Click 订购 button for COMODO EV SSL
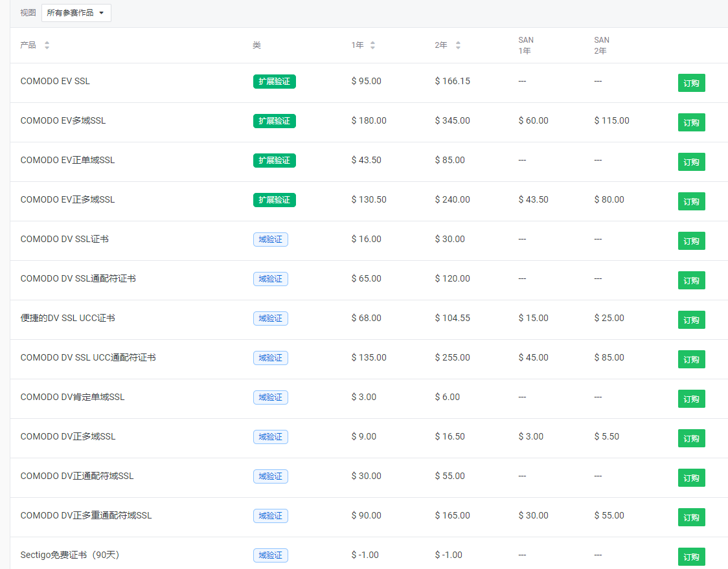 click(691, 83)
